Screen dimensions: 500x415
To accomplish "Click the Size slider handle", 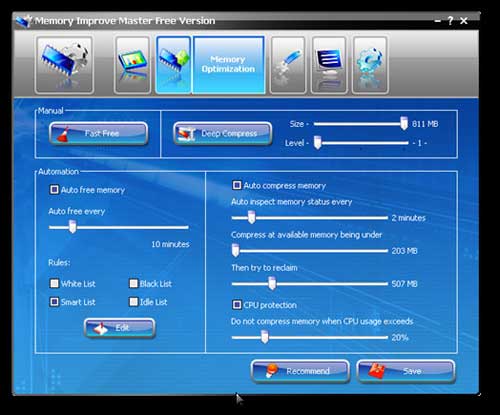I will [404, 123].
